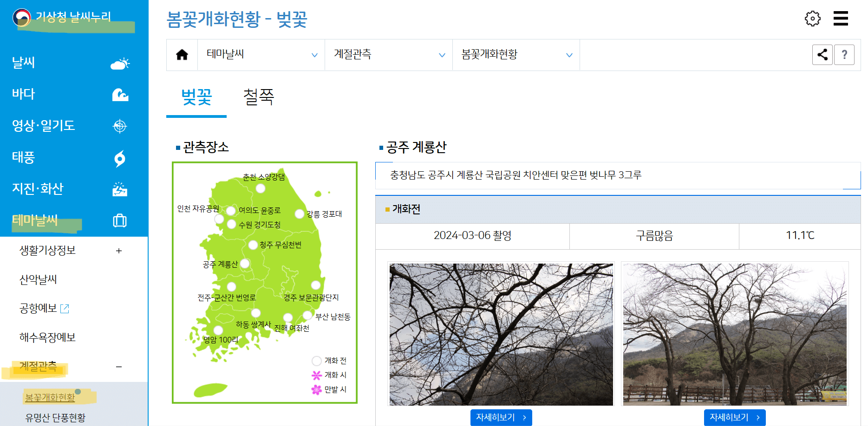This screenshot has width=868, height=426.
Task: Click the help question mark icon
Action: (844, 54)
